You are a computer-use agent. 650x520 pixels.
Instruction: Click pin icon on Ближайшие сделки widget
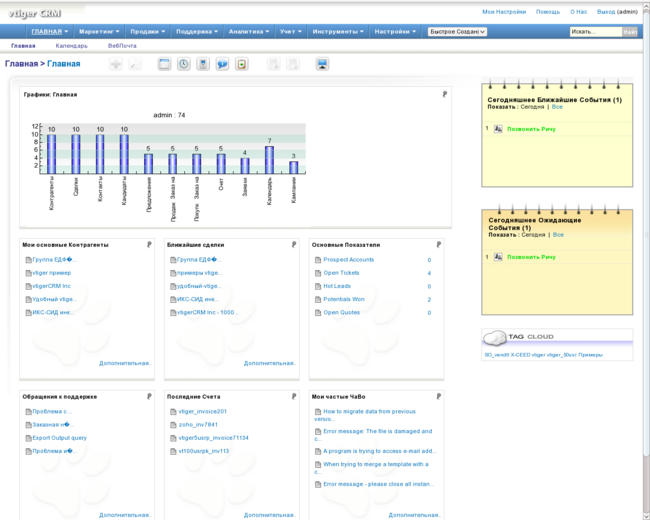[x=294, y=245]
